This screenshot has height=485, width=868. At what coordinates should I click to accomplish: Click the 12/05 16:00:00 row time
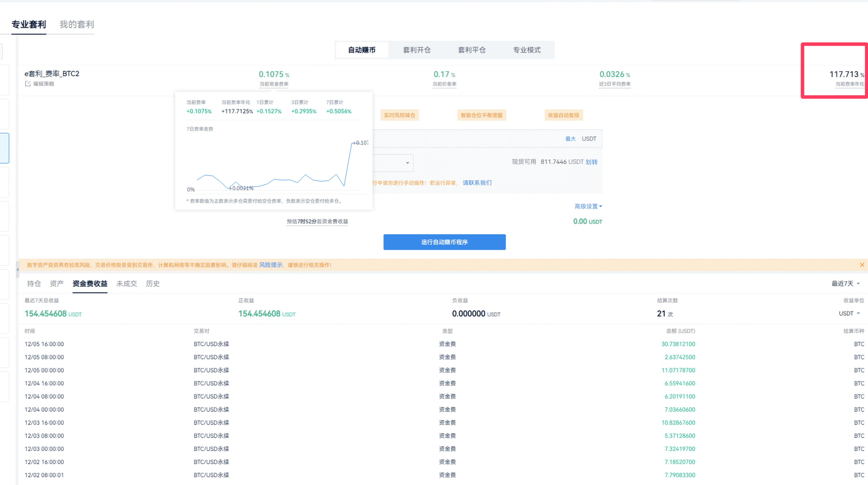point(44,344)
